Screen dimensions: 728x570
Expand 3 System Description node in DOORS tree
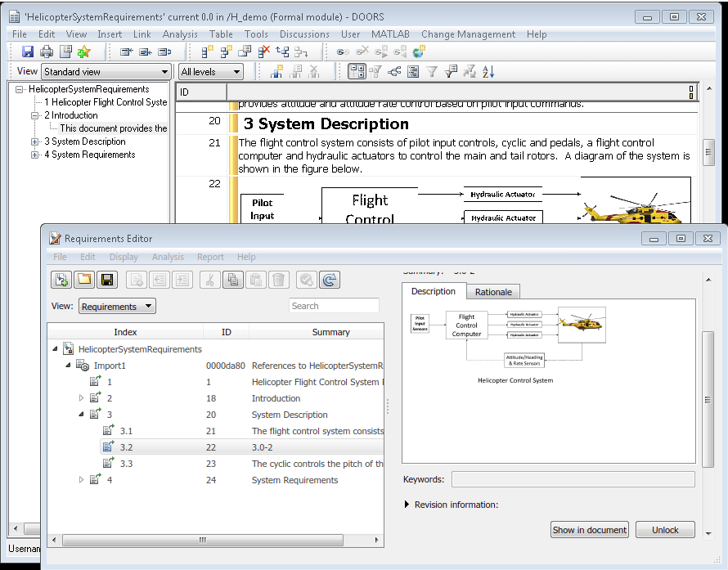click(x=35, y=141)
